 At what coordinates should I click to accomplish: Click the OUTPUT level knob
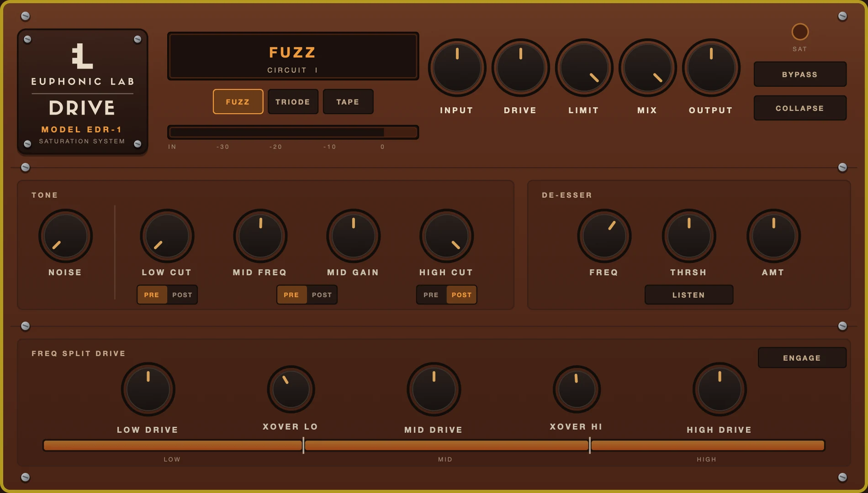pos(711,68)
